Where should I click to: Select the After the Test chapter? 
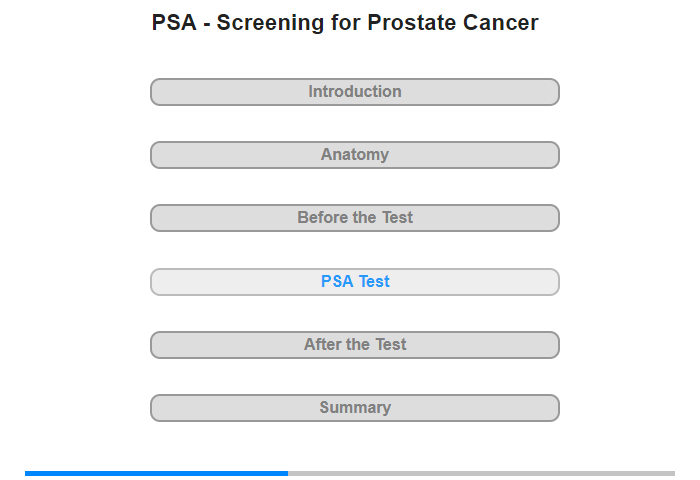click(355, 345)
